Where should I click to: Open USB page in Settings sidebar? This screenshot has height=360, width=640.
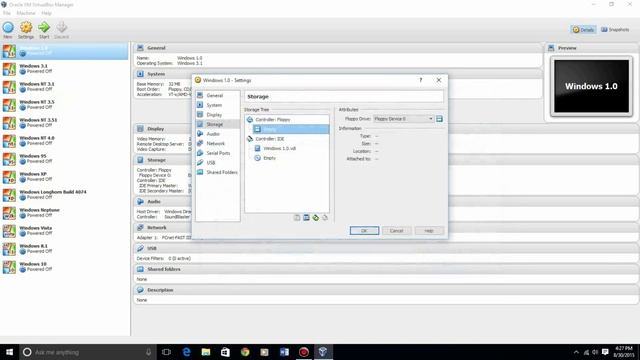click(211, 162)
